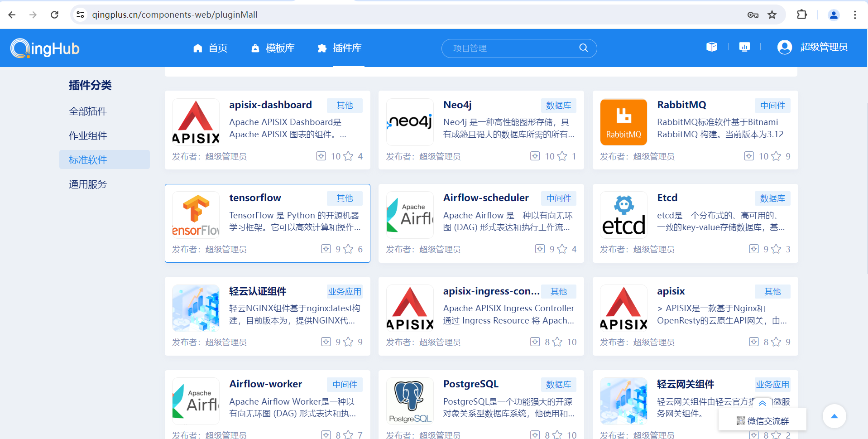Open the browser three-dot menu

855,14
